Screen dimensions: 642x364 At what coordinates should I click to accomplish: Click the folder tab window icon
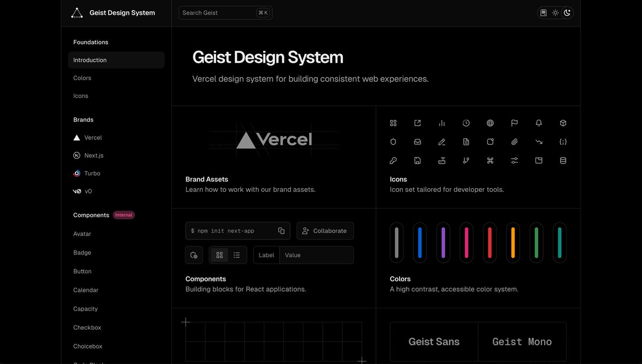point(539,160)
